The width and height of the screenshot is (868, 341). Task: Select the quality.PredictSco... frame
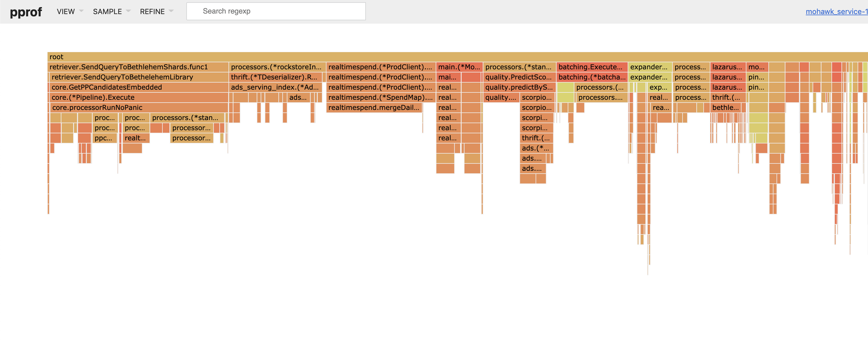pyautogui.click(x=518, y=77)
